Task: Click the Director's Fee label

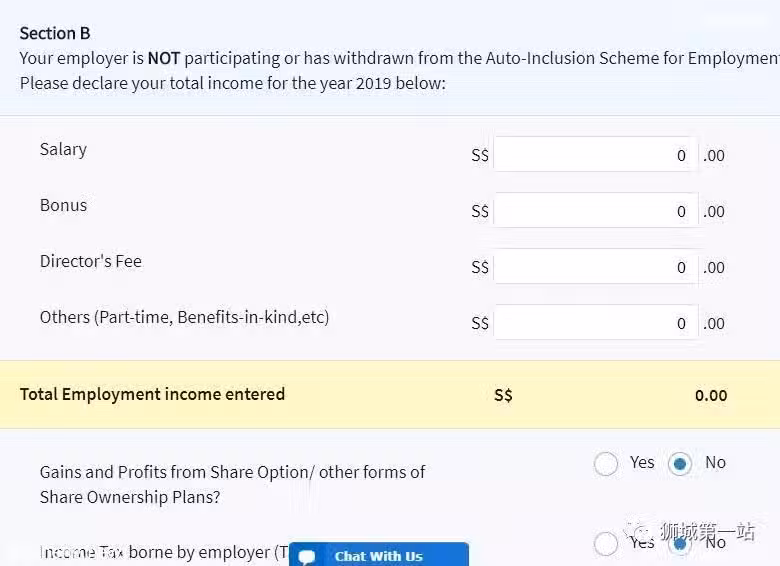Action: 91,261
